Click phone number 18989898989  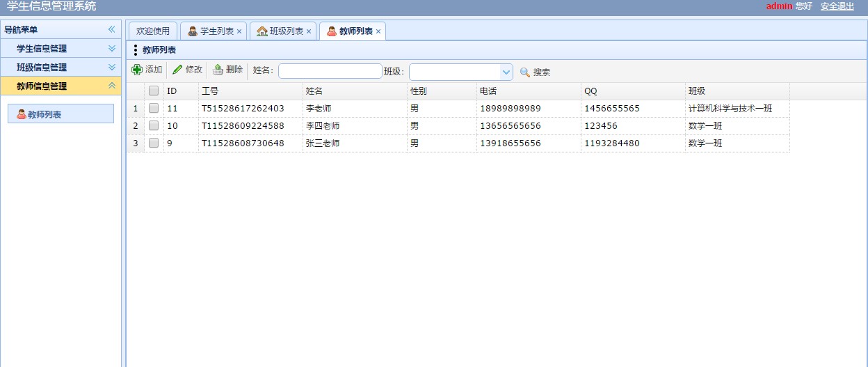click(511, 109)
